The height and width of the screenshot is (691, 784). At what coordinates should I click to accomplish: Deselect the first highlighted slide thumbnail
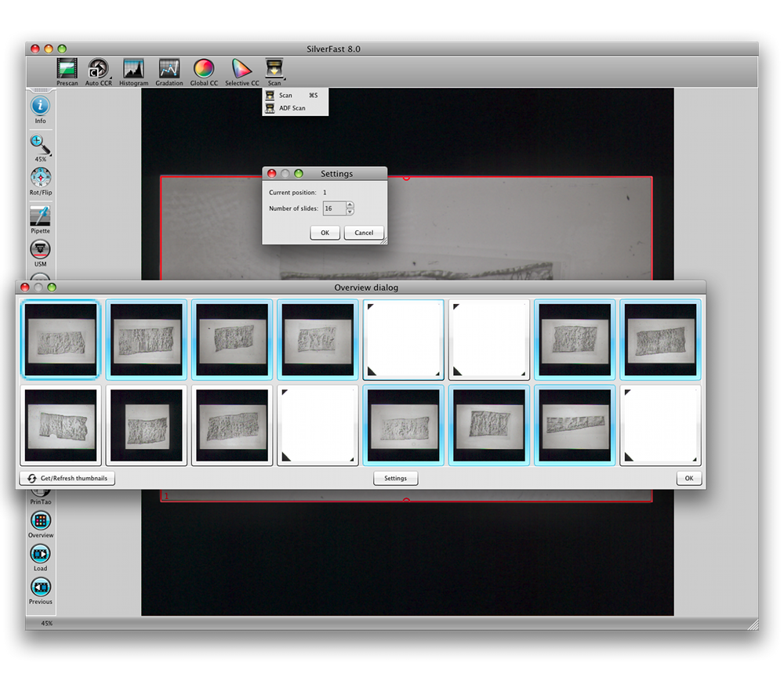[x=60, y=338]
